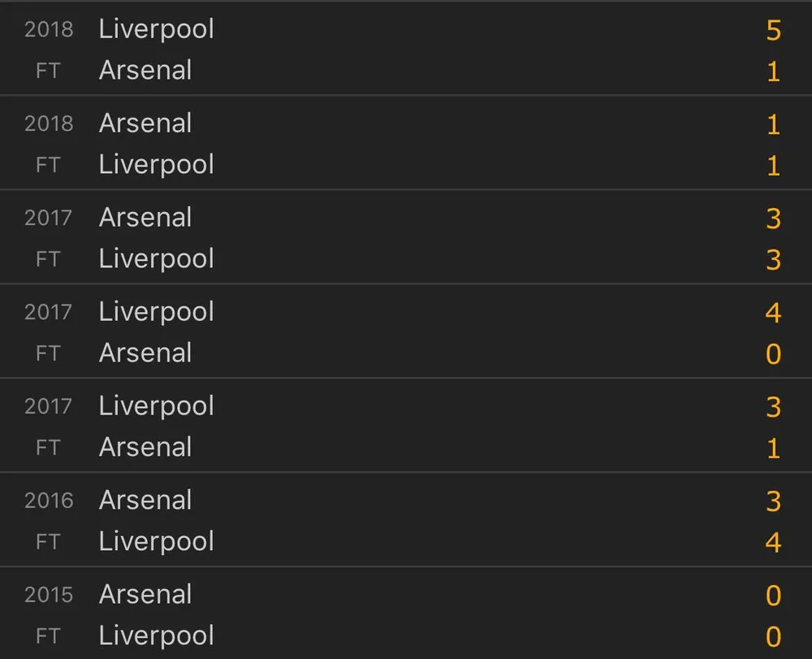
Task: Click Liverpool's score in the 4–0 match
Action: (x=772, y=313)
